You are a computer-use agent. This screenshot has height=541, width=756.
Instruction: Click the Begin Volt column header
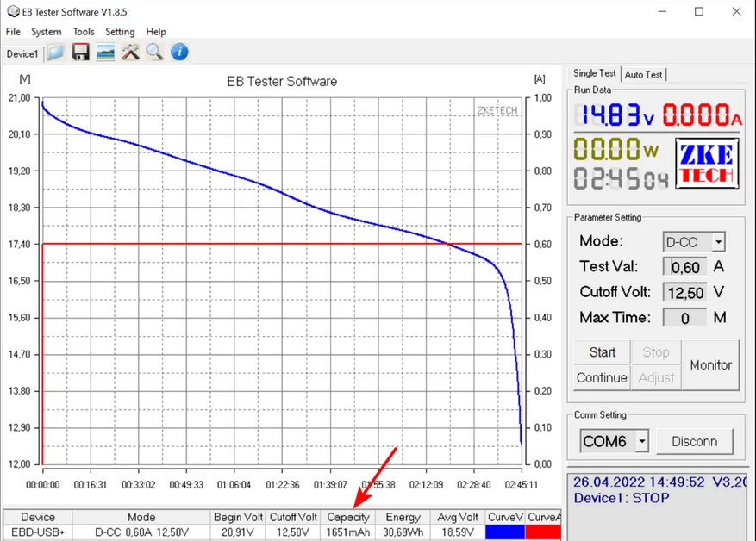[x=238, y=518]
